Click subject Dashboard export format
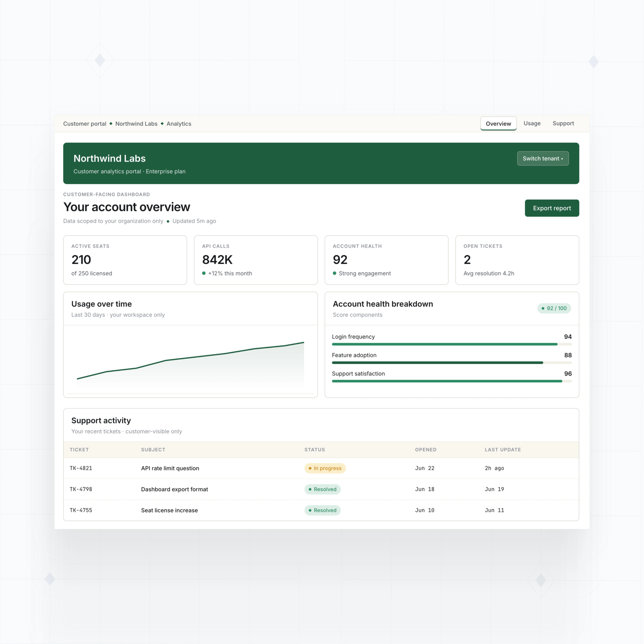The height and width of the screenshot is (644, 644). 174,489
